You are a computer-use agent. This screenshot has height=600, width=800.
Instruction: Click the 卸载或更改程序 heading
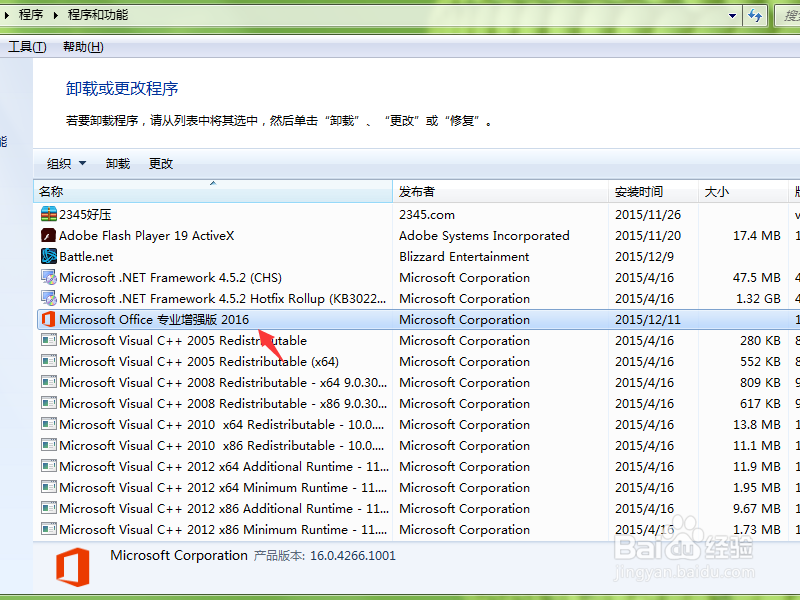coord(122,88)
